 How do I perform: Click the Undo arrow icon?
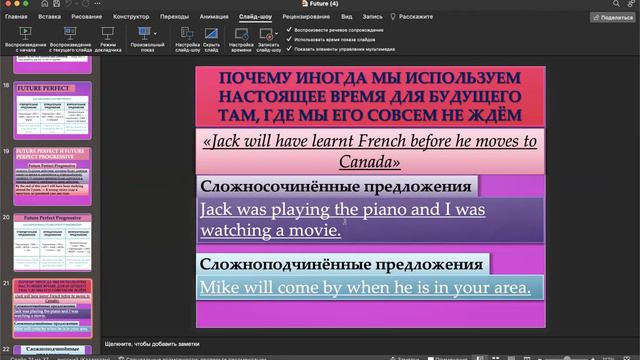pos(69,3)
